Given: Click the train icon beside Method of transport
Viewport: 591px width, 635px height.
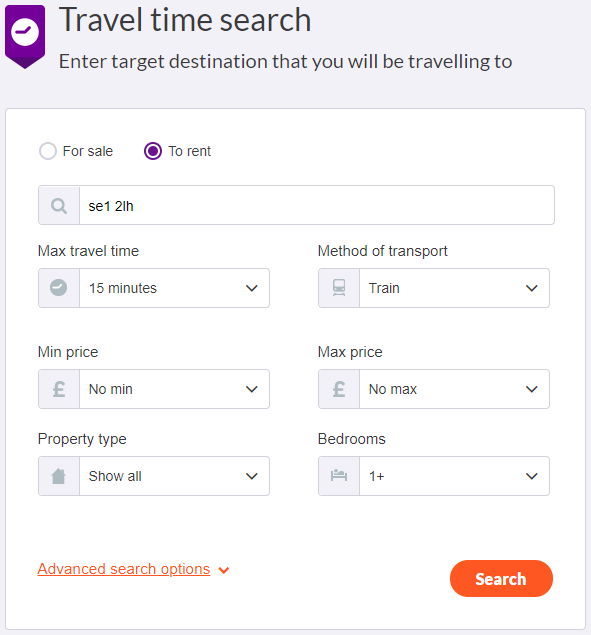Looking at the screenshot, I should [339, 288].
